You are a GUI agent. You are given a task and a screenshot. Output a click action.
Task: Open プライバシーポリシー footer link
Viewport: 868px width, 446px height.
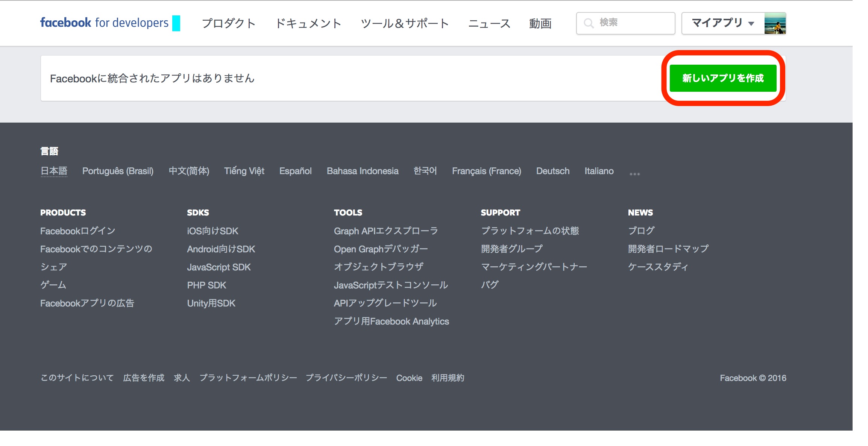346,378
